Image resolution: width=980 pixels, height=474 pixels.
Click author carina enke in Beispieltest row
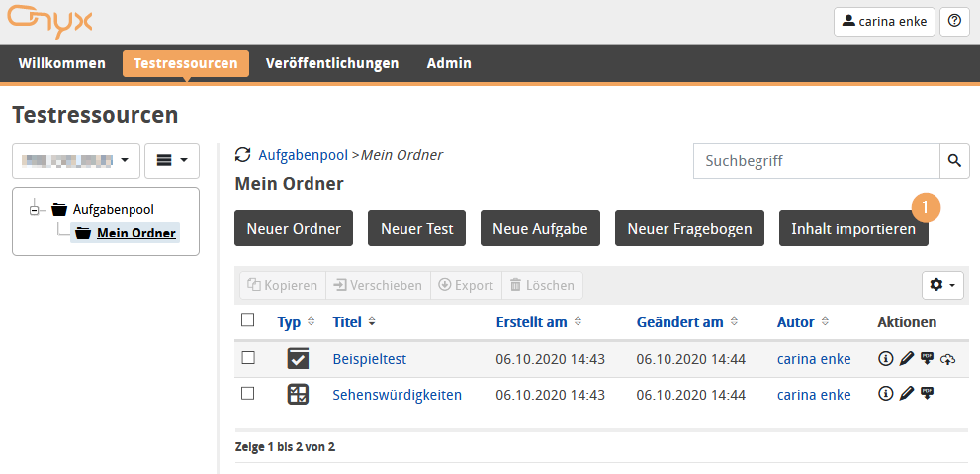pos(814,359)
